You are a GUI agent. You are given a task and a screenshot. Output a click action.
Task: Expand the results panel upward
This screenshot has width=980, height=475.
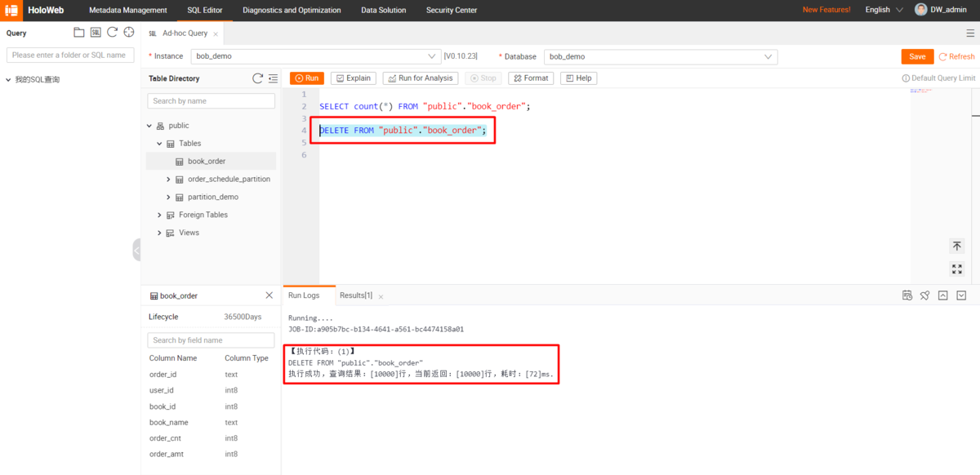pyautogui.click(x=943, y=295)
